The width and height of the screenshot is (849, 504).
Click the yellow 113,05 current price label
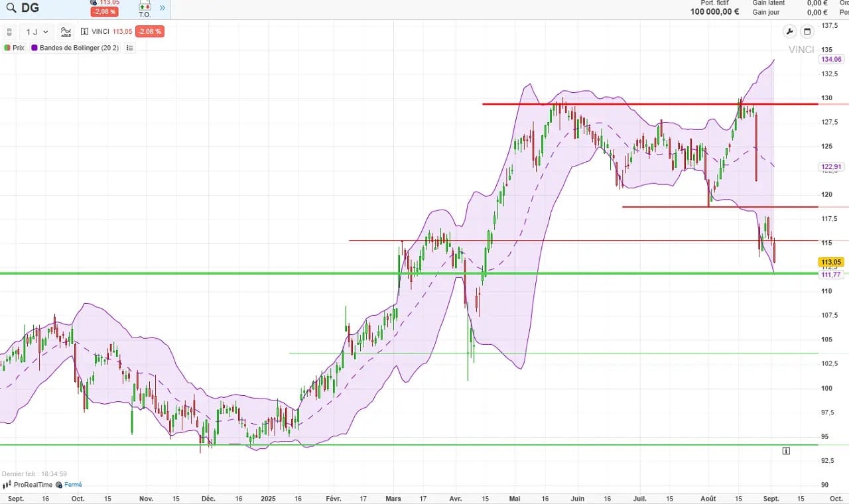point(831,262)
